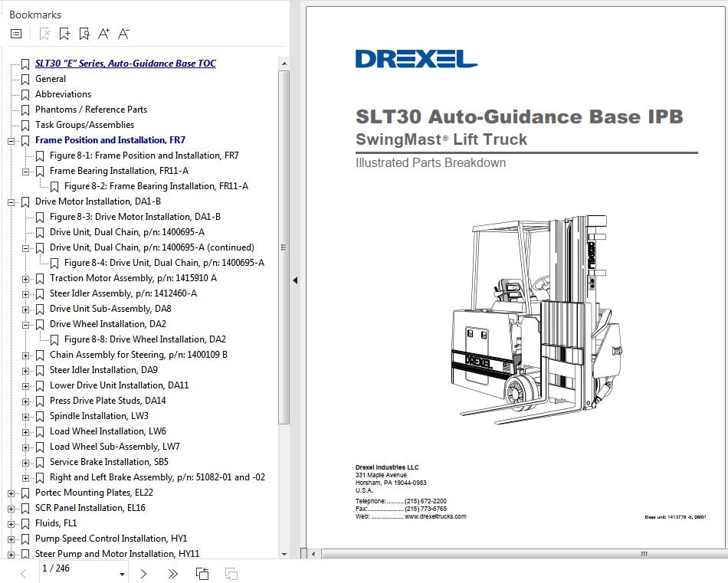Click the forklift illustration on the cover
728x583 pixels.
coord(537,319)
